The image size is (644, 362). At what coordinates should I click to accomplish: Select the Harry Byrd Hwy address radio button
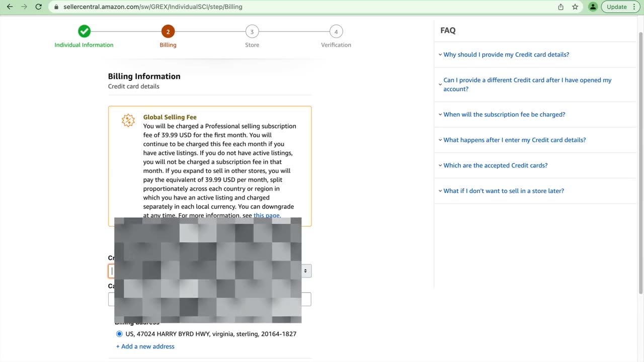click(119, 334)
